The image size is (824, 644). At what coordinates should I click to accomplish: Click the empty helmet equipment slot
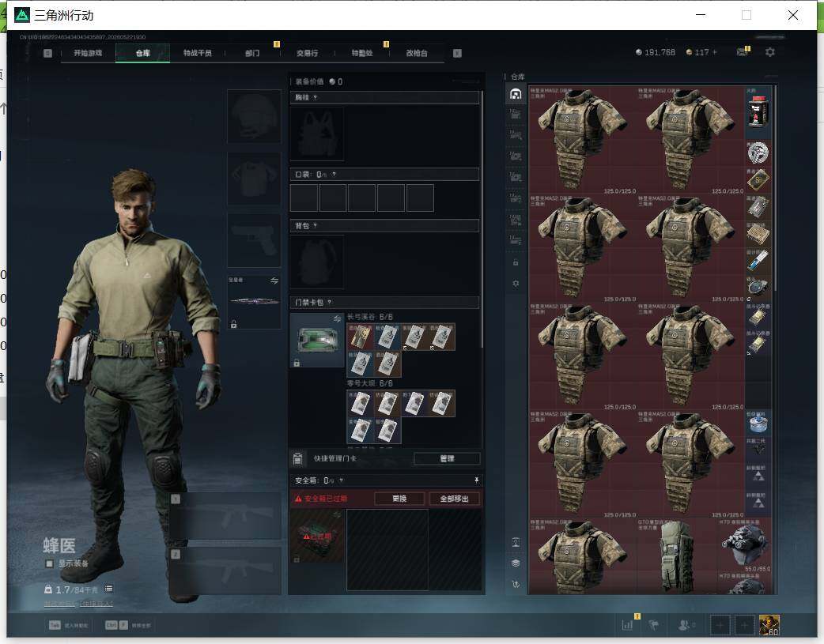point(254,116)
